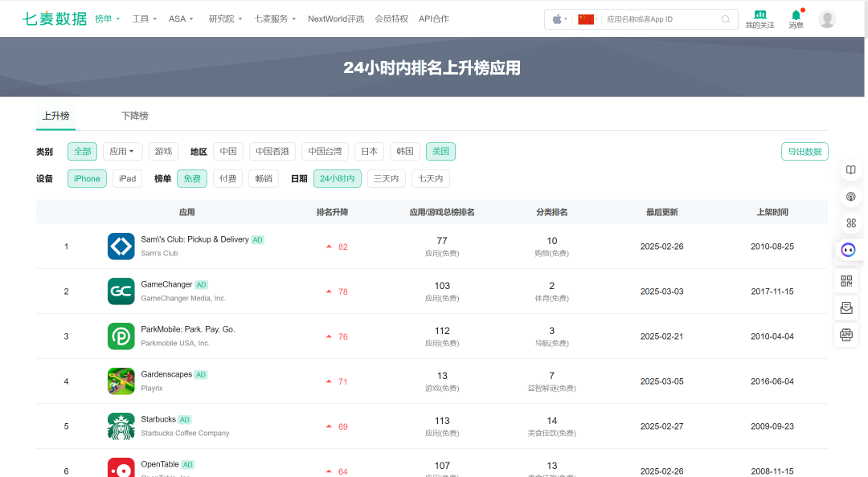Viewport: 868px width, 477px height.
Task: Open the OpenTable app icon
Action: coord(121,467)
